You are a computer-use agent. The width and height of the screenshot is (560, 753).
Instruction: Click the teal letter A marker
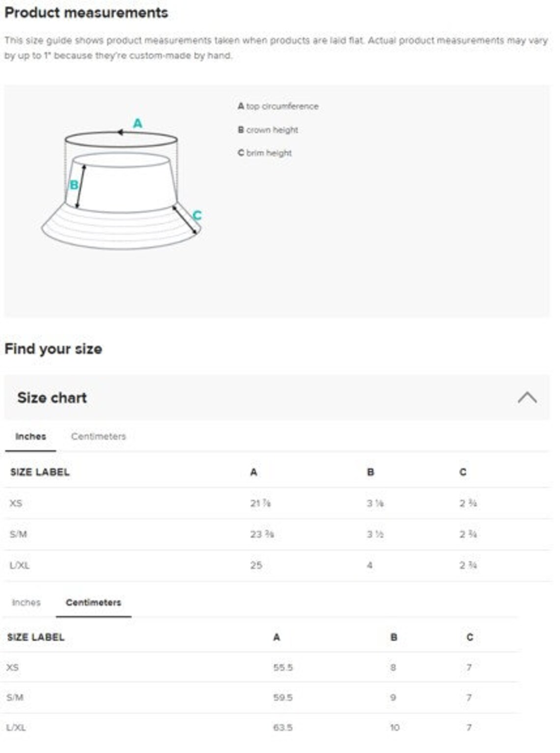coord(138,123)
